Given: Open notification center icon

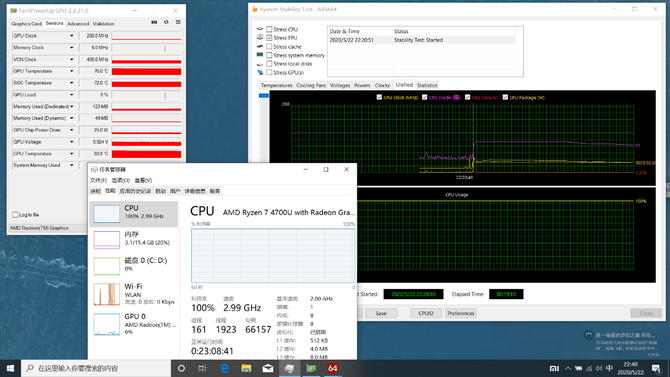Looking at the screenshot, I should [x=657, y=368].
